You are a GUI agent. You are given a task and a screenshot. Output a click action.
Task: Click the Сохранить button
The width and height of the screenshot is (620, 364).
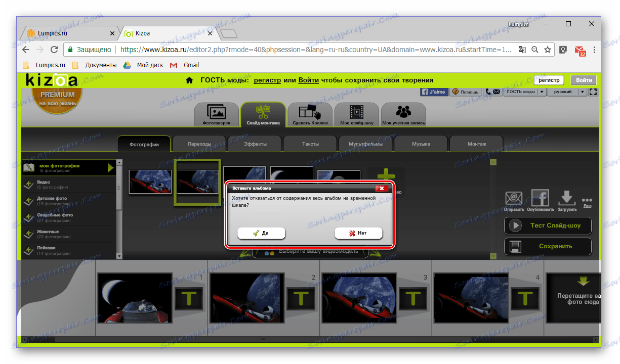548,246
